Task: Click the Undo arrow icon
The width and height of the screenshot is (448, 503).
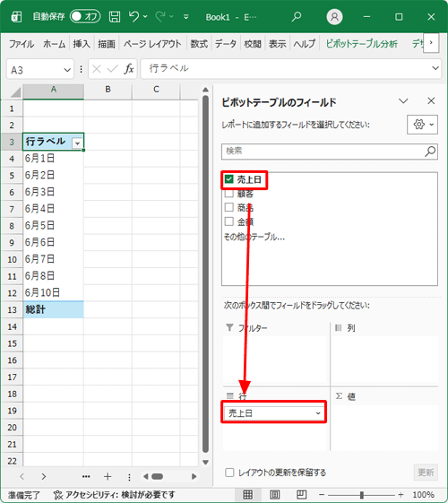Action: [x=134, y=16]
